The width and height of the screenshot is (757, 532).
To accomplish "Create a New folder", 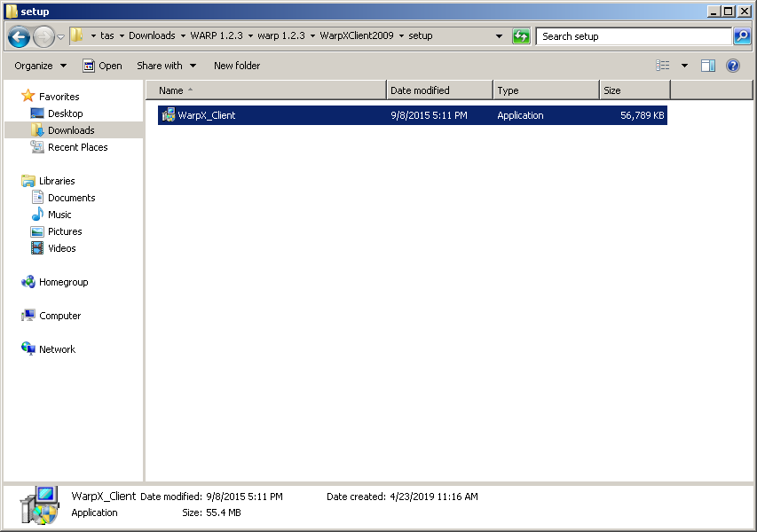I will [237, 66].
